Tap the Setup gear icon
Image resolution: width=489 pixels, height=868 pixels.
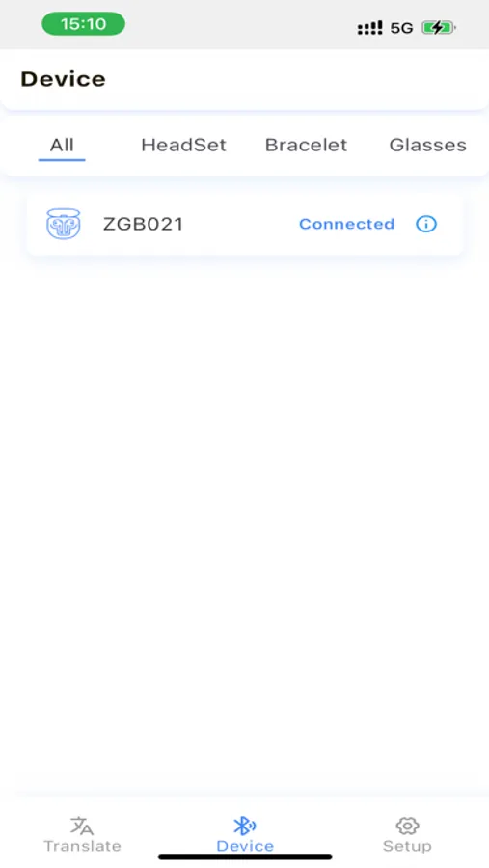click(x=407, y=826)
